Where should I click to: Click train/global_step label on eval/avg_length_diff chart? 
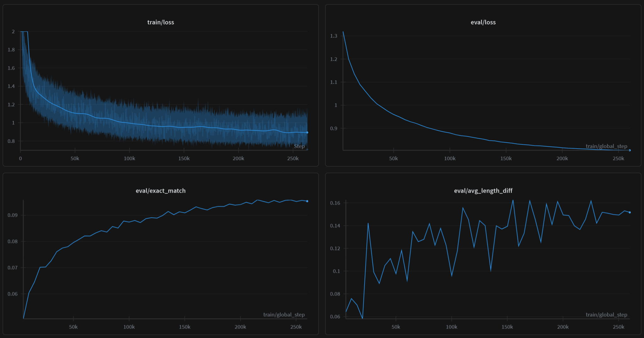click(607, 314)
